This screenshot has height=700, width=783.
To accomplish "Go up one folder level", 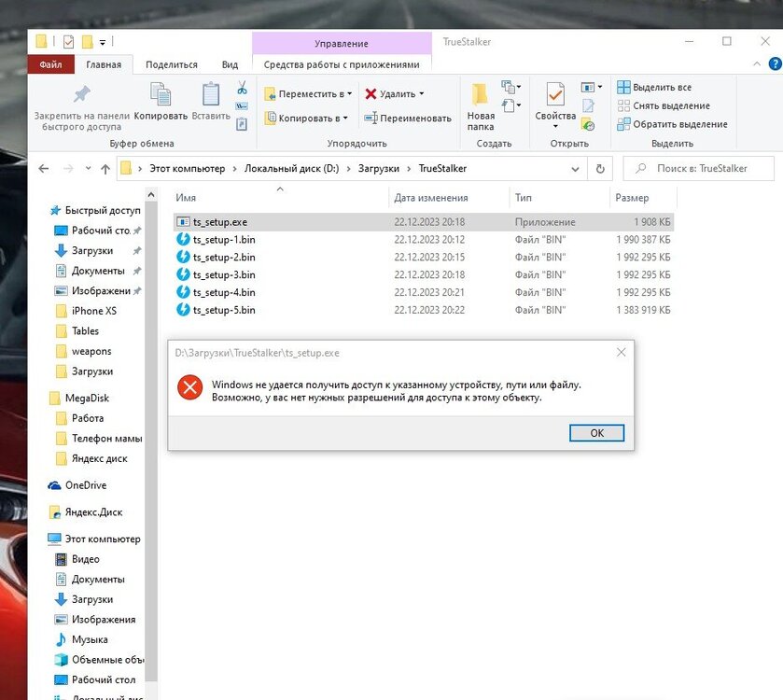I will [x=105, y=169].
